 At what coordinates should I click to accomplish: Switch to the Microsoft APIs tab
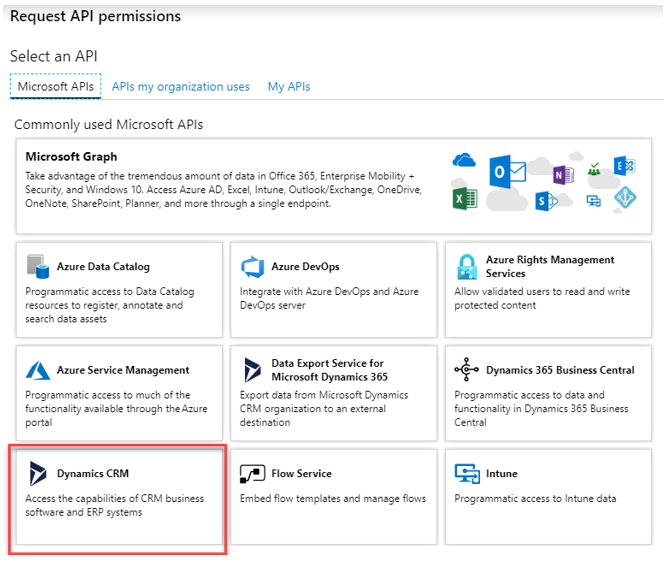point(56,87)
